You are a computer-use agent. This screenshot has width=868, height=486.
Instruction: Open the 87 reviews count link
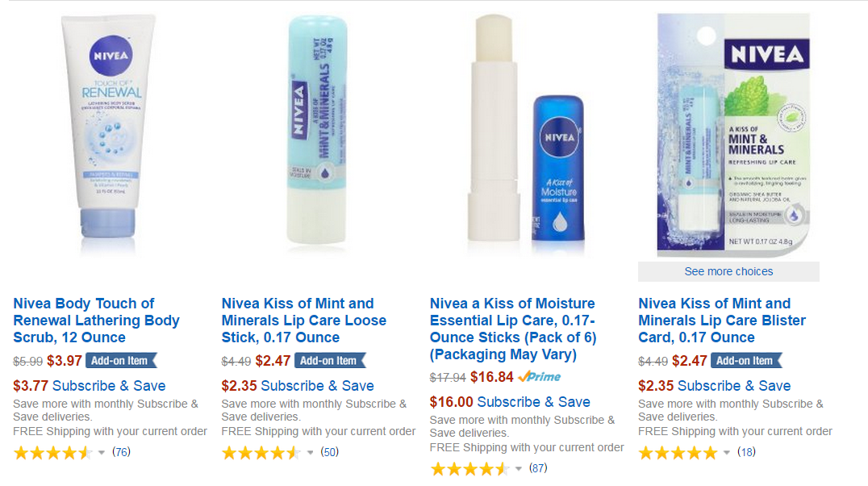point(537,468)
